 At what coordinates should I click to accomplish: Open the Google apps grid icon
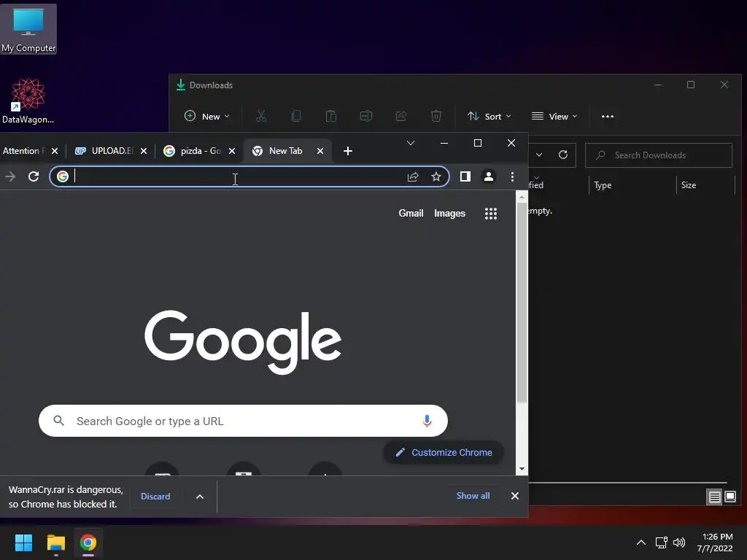pyautogui.click(x=491, y=214)
